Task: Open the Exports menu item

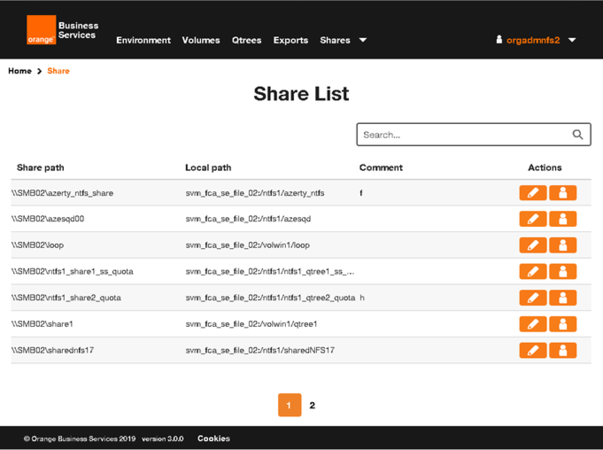Action: pos(290,40)
